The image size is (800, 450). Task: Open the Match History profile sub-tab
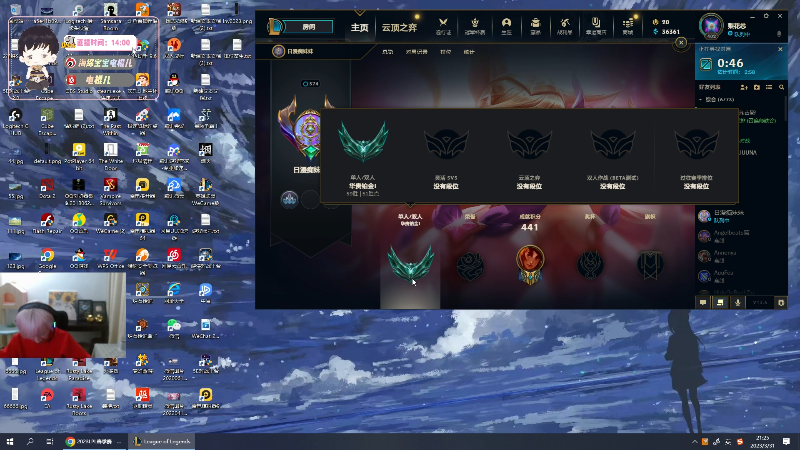[x=416, y=52]
